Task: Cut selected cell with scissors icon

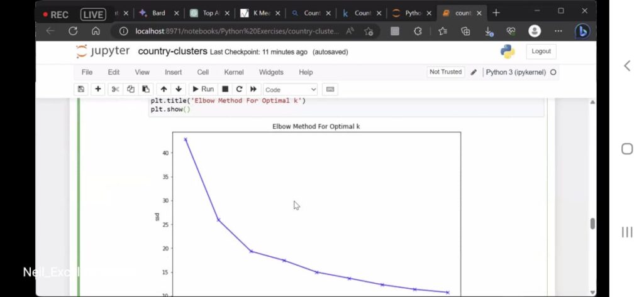Action: click(x=115, y=89)
